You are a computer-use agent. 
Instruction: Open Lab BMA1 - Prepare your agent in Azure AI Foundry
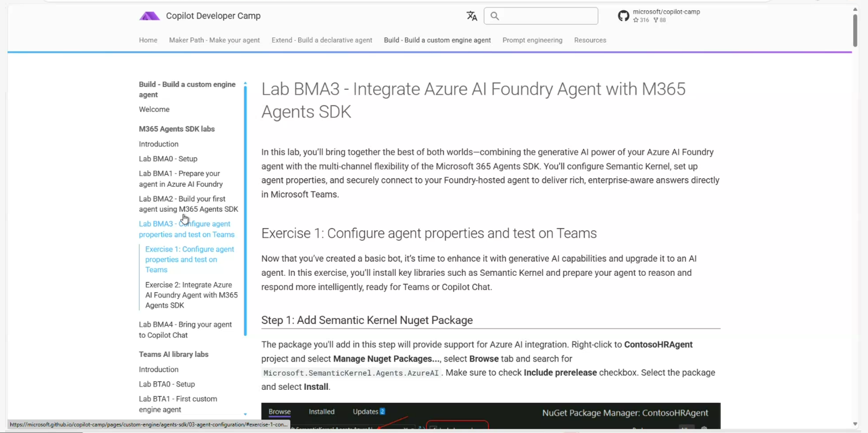click(x=181, y=179)
